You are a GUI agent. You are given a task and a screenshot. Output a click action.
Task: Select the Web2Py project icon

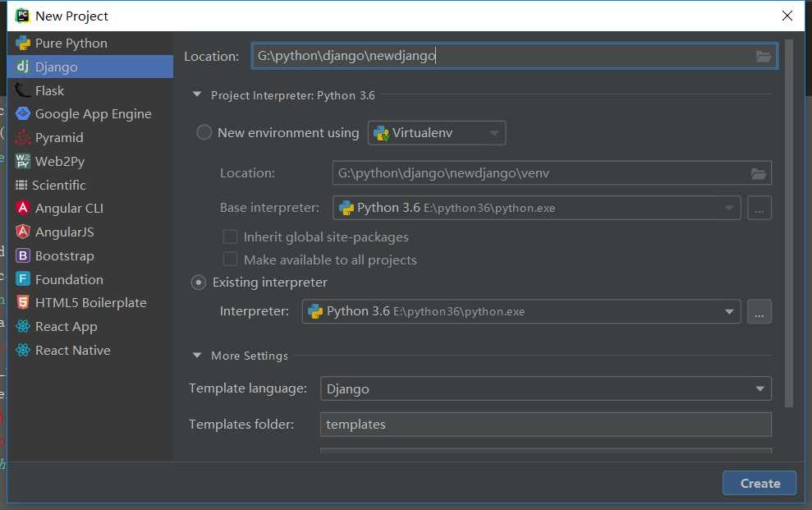(23, 161)
